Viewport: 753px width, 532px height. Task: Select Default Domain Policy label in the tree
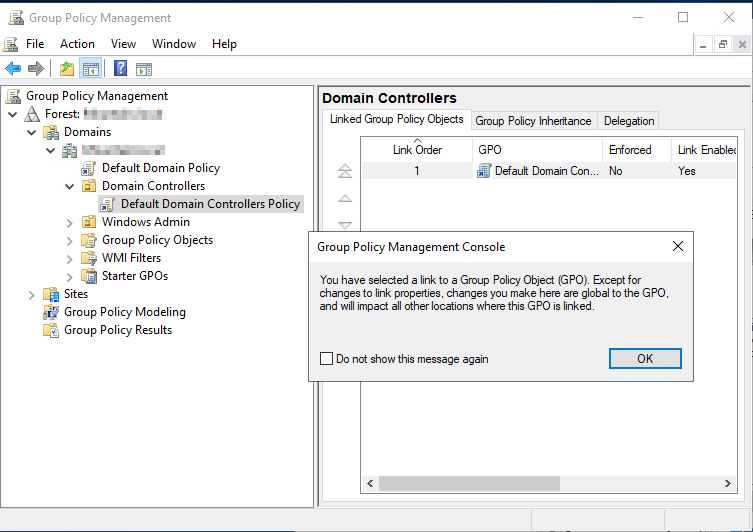click(161, 168)
